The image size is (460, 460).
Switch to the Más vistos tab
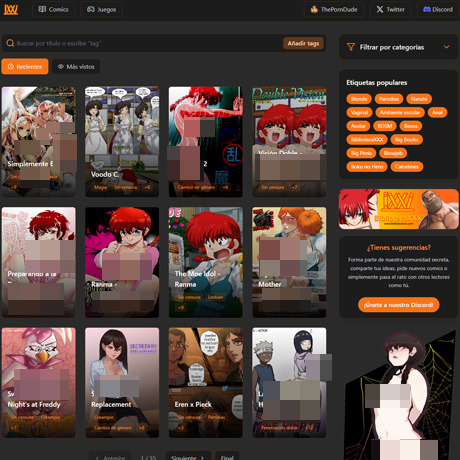[76, 67]
